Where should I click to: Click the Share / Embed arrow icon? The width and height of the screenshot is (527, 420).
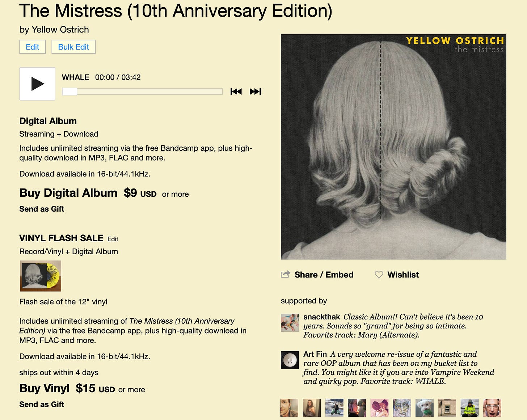[x=286, y=274]
